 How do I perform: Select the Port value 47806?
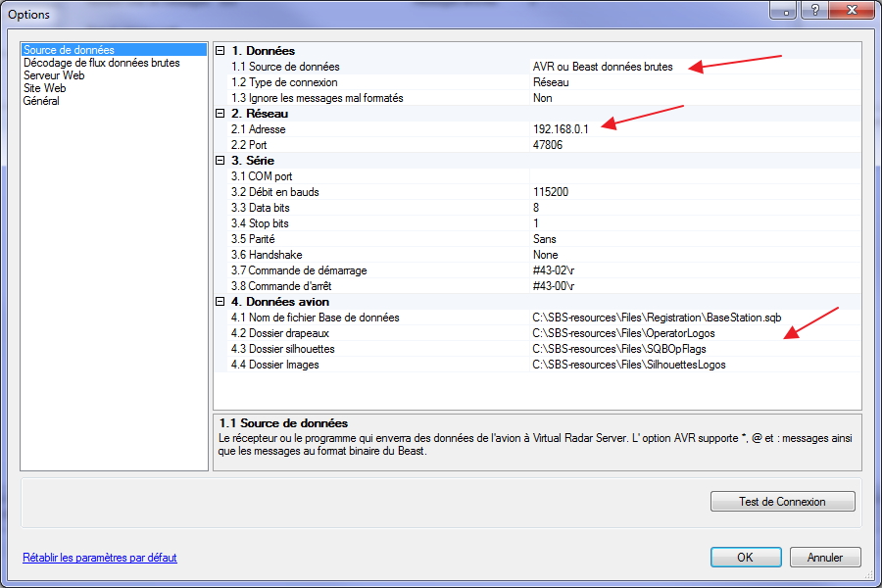click(548, 145)
